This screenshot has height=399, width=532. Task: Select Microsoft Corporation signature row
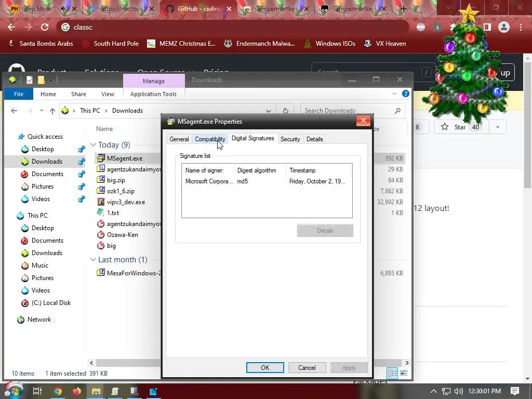267,181
